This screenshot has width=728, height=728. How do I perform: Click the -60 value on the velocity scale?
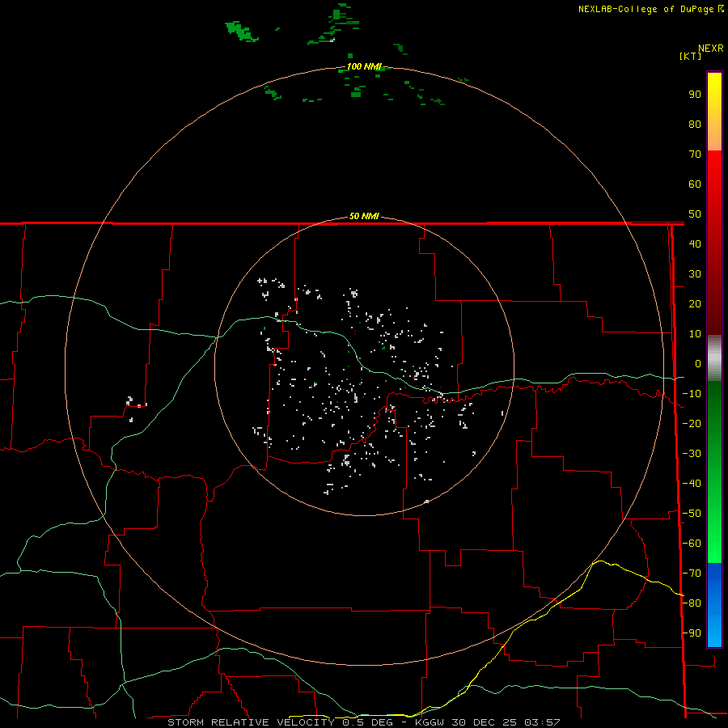click(692, 544)
